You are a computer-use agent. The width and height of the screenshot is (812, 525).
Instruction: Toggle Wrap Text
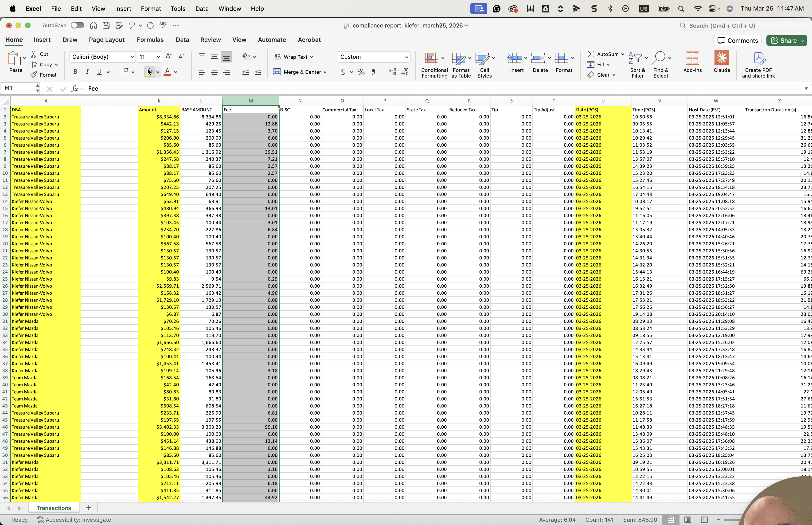[x=294, y=57]
